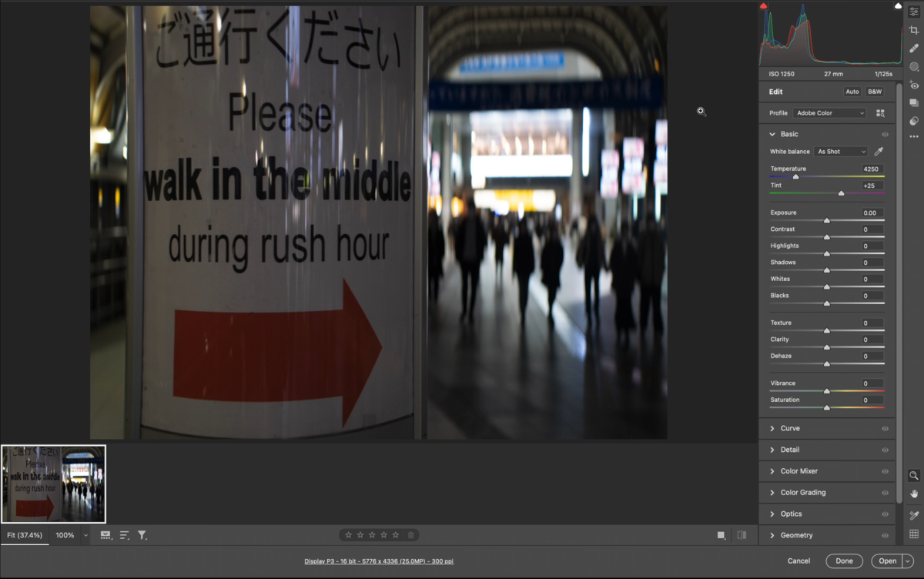Open the White balance As Shot dropdown
The image size is (924, 579).
841,152
